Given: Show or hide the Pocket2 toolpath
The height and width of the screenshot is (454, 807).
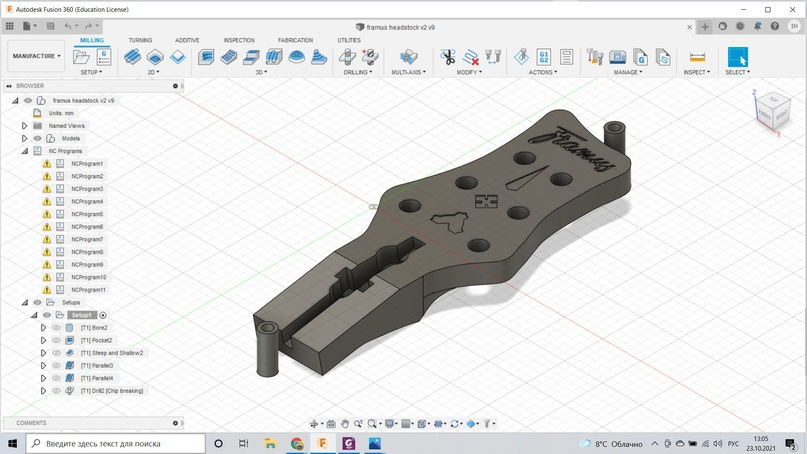Looking at the screenshot, I should 57,340.
